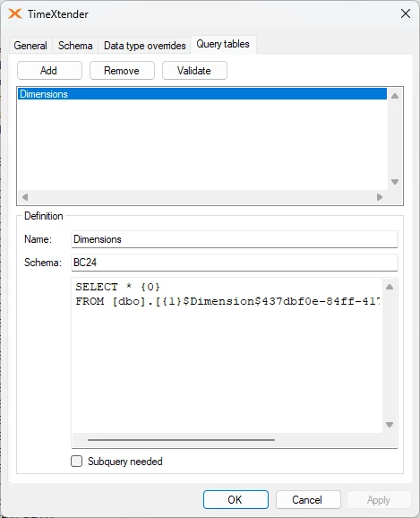Confirm changes with OK button
420x518 pixels.
[x=236, y=499]
